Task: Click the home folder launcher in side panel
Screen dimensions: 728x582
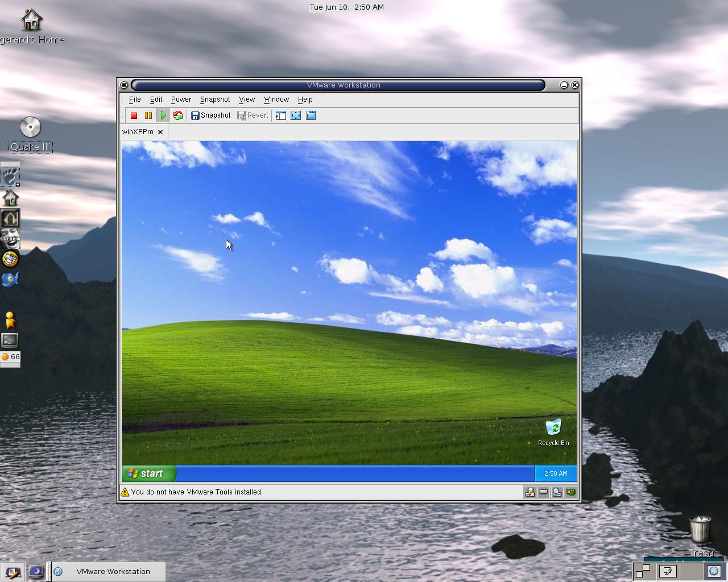Action: click(x=10, y=198)
